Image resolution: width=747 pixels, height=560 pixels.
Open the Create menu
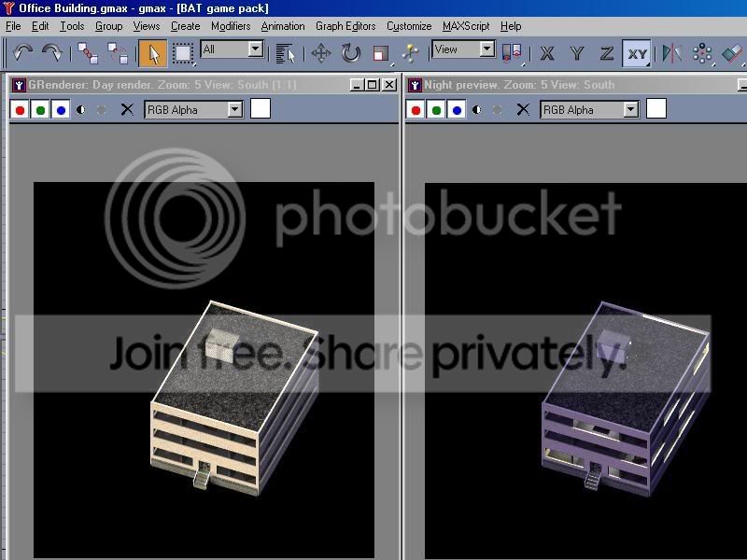(x=185, y=26)
